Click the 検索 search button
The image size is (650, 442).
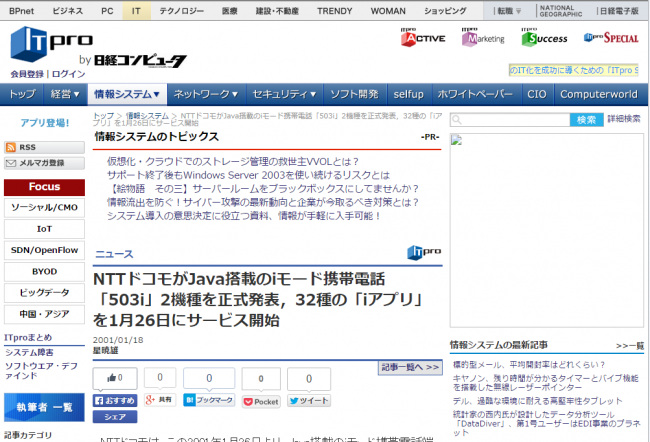pyautogui.click(x=587, y=120)
